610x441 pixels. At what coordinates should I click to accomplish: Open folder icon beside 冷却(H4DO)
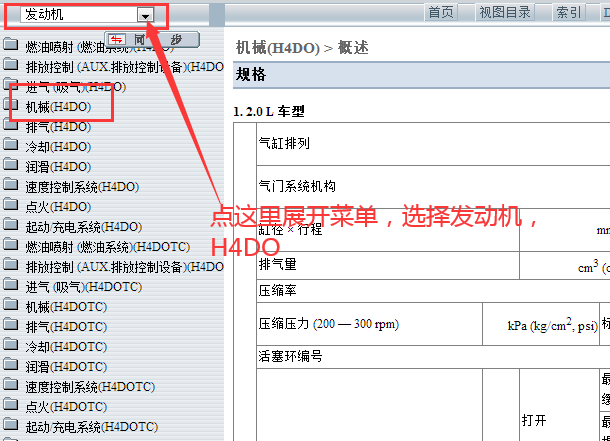pos(11,144)
